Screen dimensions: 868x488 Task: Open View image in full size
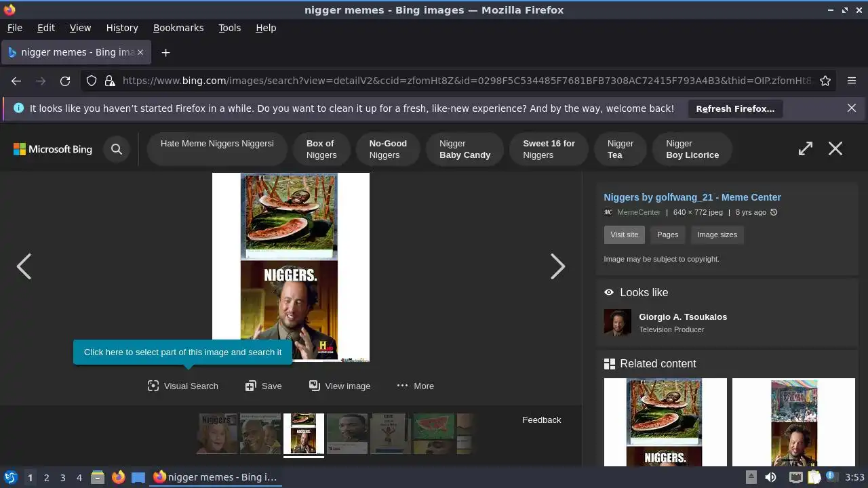click(340, 386)
